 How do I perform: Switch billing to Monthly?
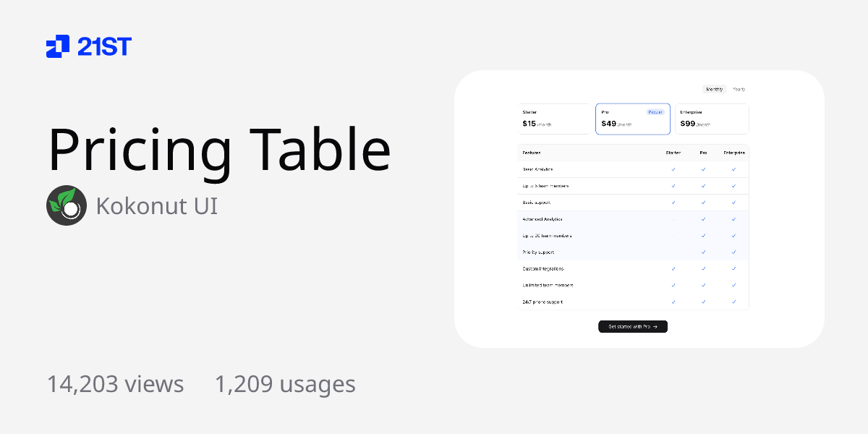[714, 89]
